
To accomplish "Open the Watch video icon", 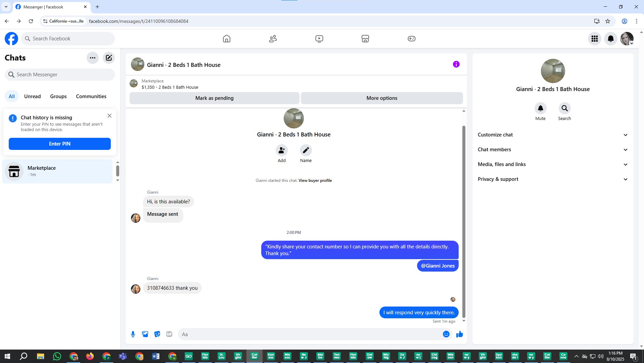I will tap(319, 39).
